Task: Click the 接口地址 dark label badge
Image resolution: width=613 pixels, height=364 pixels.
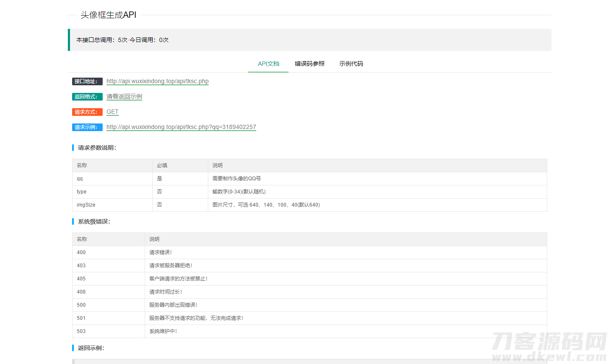Action: tap(87, 81)
